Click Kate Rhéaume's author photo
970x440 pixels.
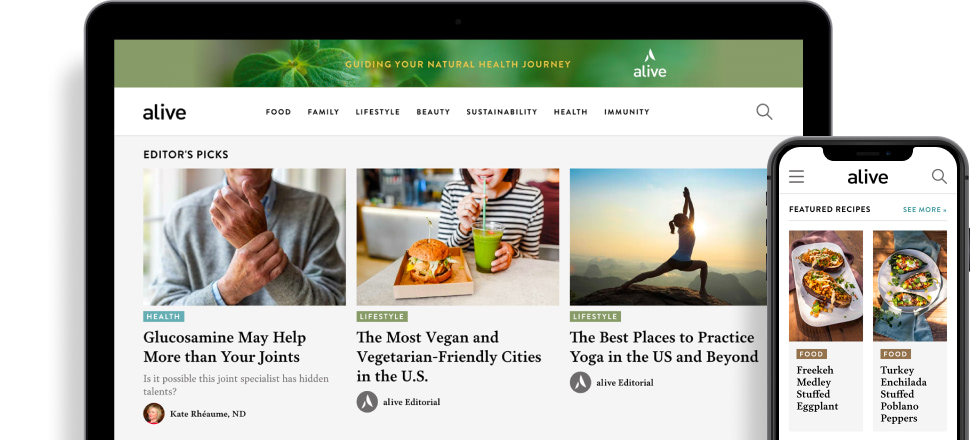pos(153,413)
